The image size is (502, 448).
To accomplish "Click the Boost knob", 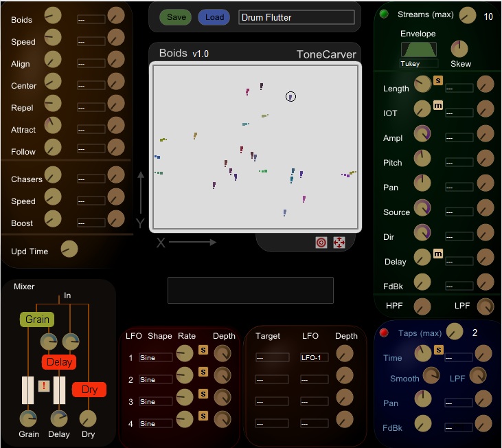I will point(53,219).
